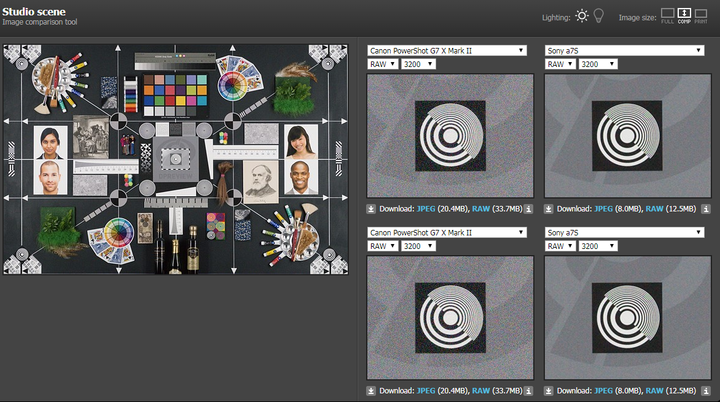Click top-left Canon crop preview image

(x=450, y=136)
